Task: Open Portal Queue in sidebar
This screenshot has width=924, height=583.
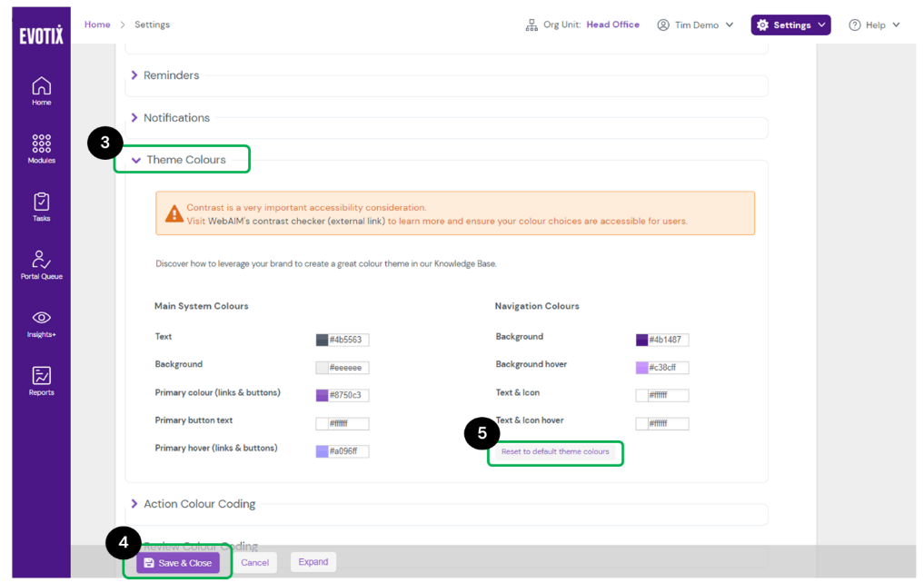Action: (41, 261)
